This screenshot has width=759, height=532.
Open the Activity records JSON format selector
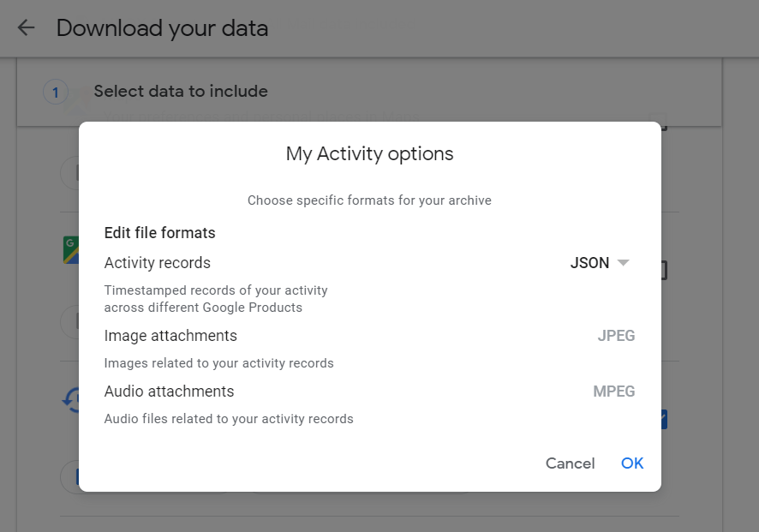point(599,263)
